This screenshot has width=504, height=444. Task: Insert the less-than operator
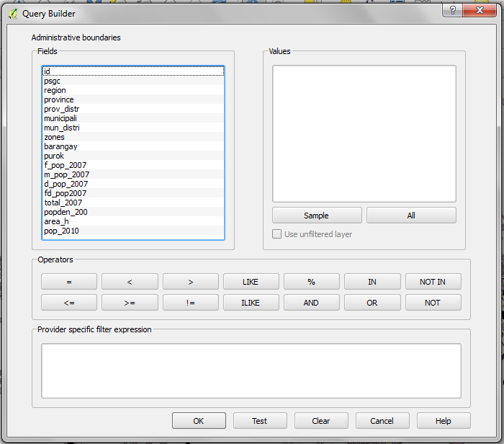tap(130, 282)
